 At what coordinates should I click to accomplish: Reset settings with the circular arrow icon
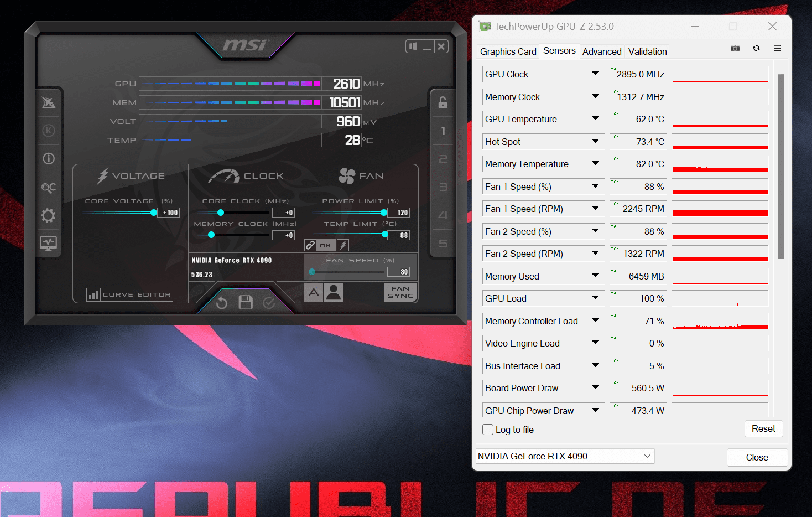[222, 302]
